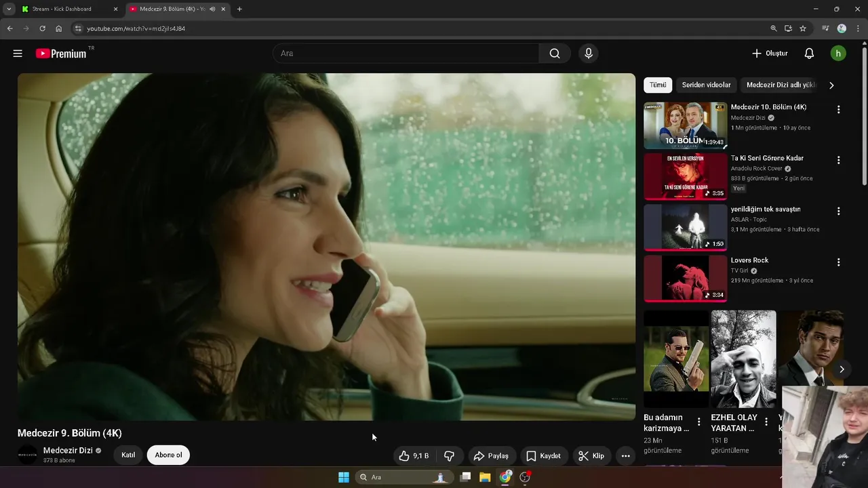Click the Katıl join button
868x488 pixels.
click(x=128, y=455)
